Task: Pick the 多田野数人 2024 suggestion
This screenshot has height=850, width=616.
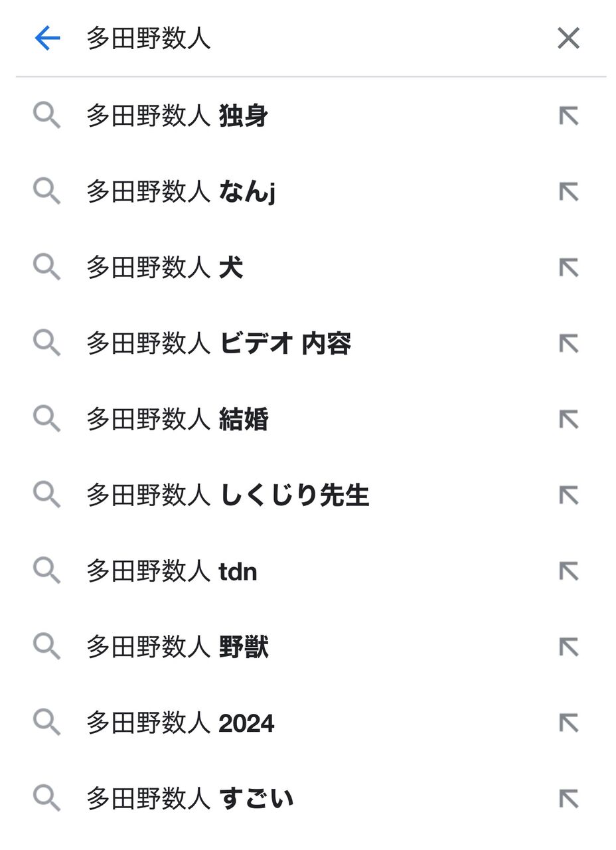Action: (180, 722)
